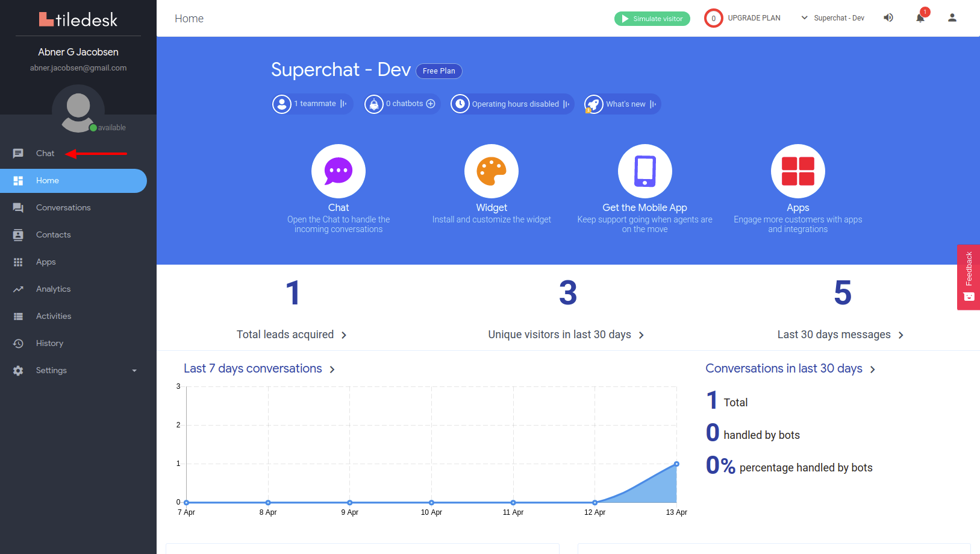Screen dimensions: 980x554
Task: Click the Mobile App phone circle icon
Action: click(x=645, y=171)
